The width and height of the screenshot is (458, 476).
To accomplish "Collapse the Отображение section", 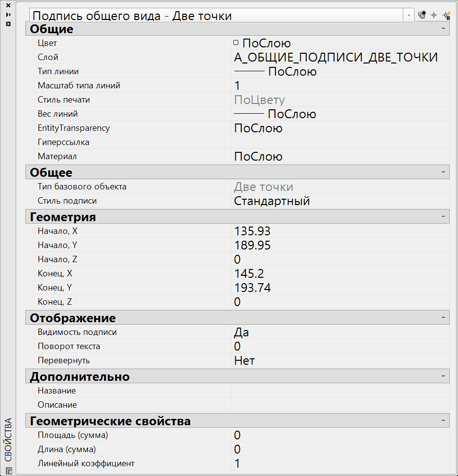I will coord(443,317).
